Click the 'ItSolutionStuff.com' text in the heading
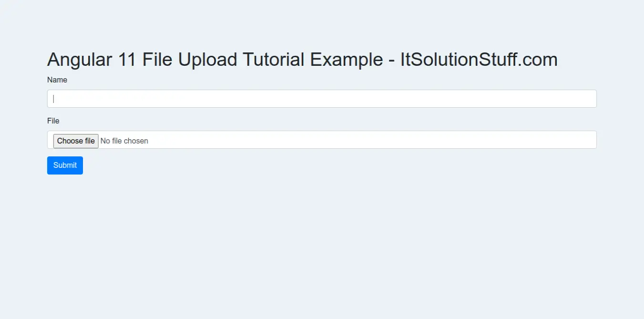Screen dimensions: 644x319 tap(479, 60)
